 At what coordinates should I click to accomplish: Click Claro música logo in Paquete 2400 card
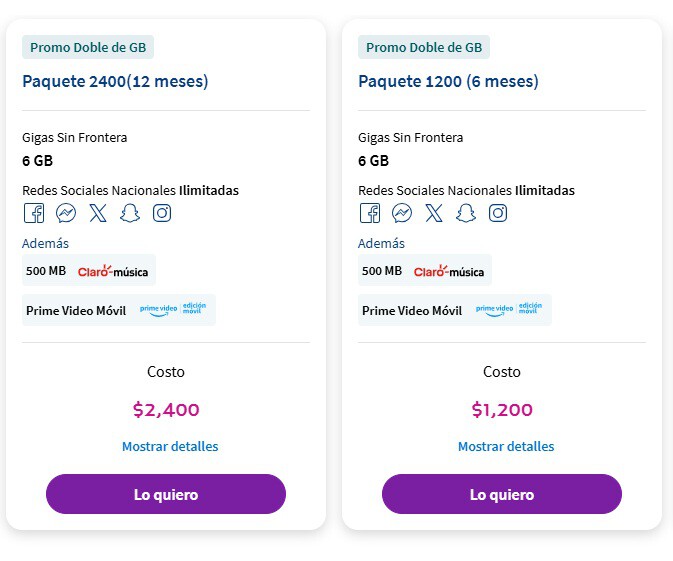point(112,271)
